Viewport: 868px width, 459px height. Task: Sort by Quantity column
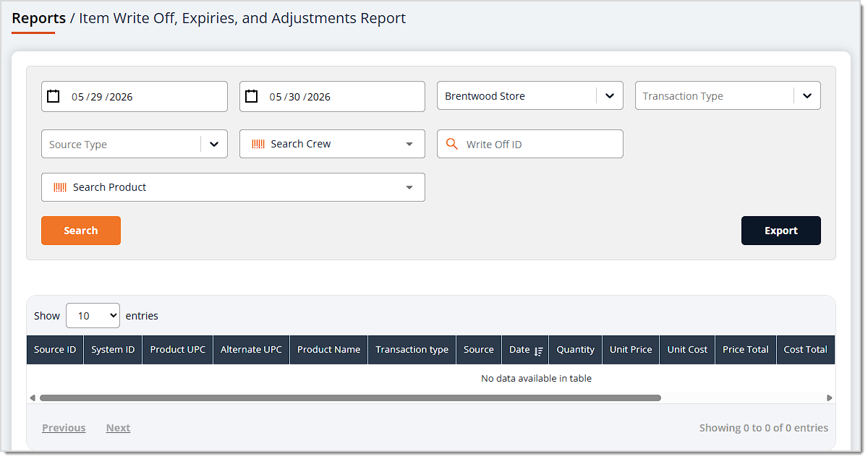(576, 350)
